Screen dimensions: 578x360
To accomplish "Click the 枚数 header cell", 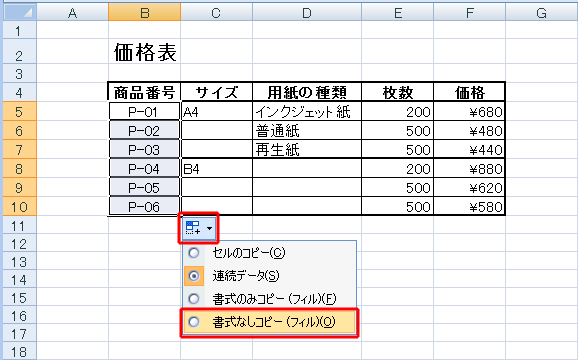I will click(x=397, y=92).
